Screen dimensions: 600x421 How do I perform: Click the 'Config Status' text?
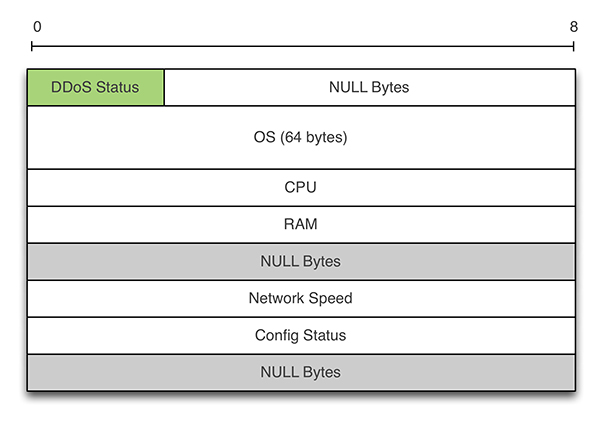click(300, 335)
